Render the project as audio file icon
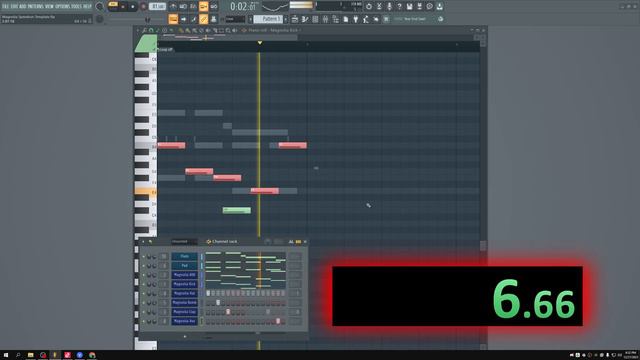 pos(419,7)
